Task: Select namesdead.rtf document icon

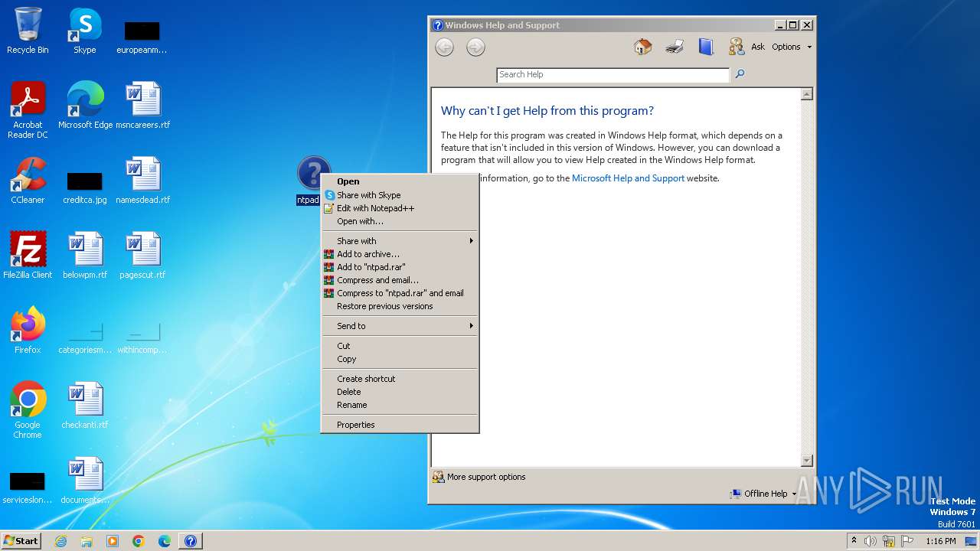Action: [142, 181]
